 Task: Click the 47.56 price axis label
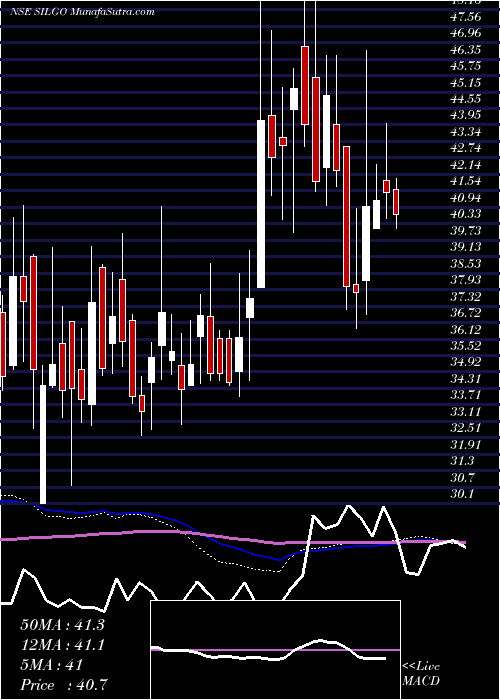coord(466,17)
